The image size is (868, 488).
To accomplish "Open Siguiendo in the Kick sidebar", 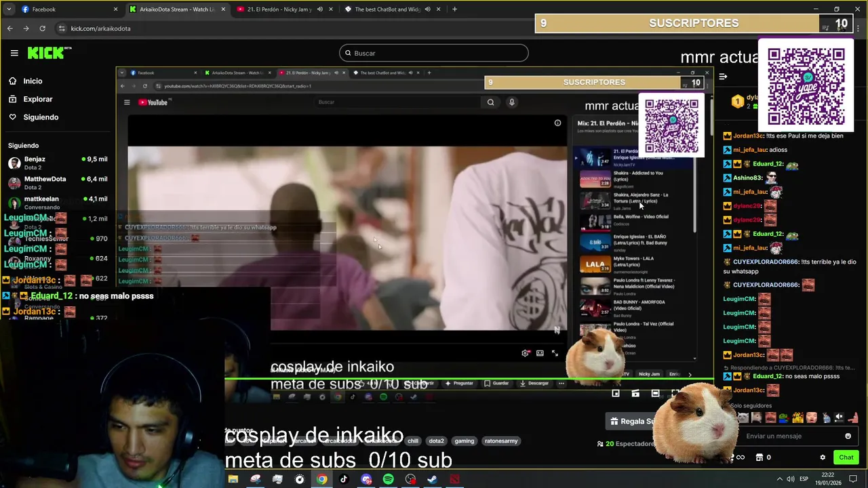I will [41, 117].
